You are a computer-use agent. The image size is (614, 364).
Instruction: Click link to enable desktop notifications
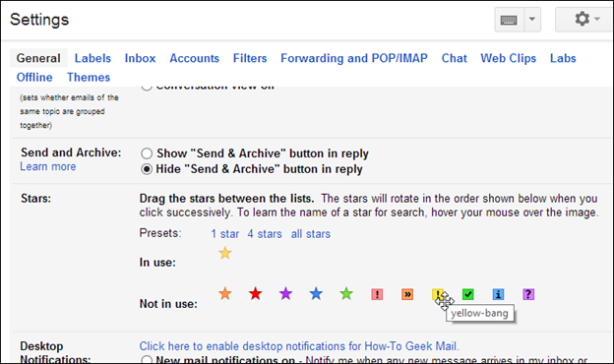pos(299,346)
